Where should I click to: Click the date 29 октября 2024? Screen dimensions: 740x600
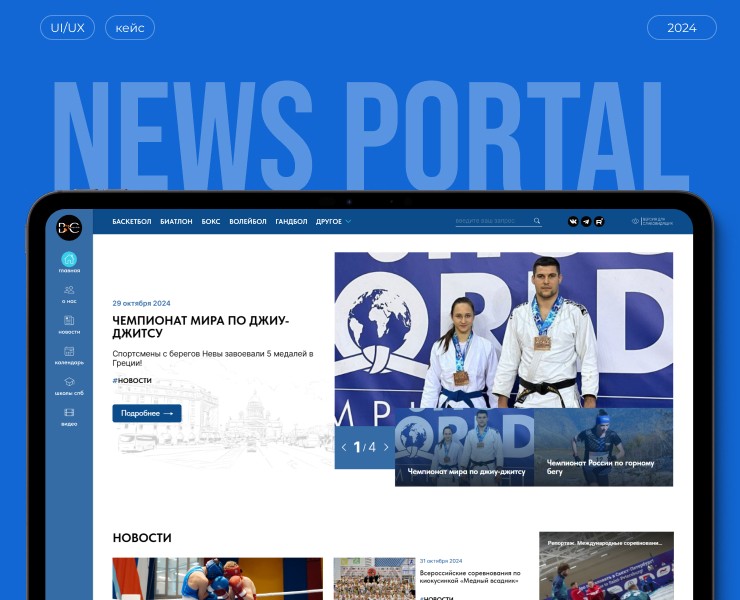pyautogui.click(x=141, y=303)
